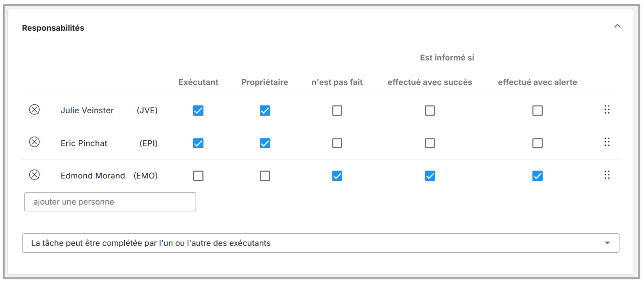This screenshot has height=282, width=644.
Task: Check Propriétaire for Edmond Morand
Action: [x=265, y=176]
